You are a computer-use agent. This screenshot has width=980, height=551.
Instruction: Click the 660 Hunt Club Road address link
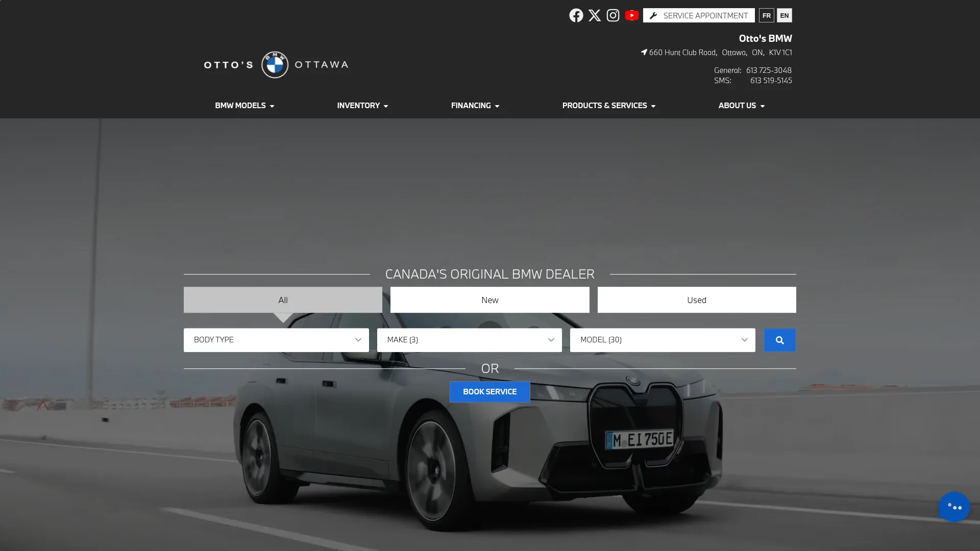click(717, 52)
